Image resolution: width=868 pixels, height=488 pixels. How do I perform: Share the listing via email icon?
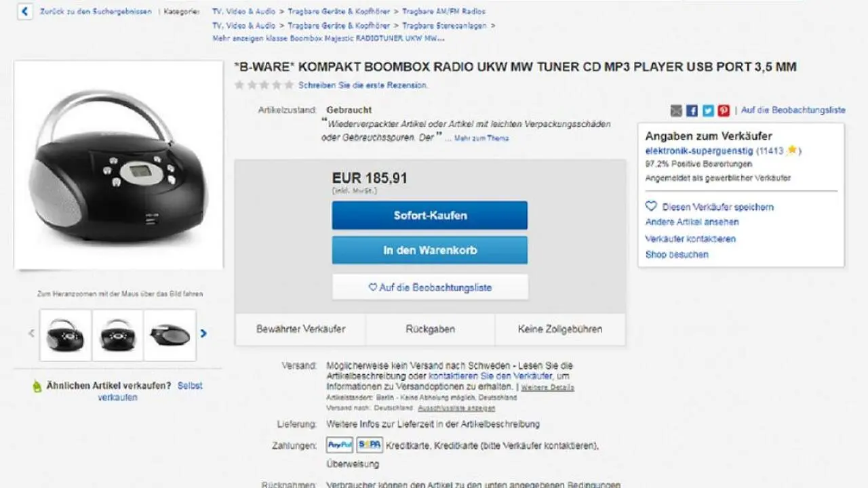(x=676, y=110)
